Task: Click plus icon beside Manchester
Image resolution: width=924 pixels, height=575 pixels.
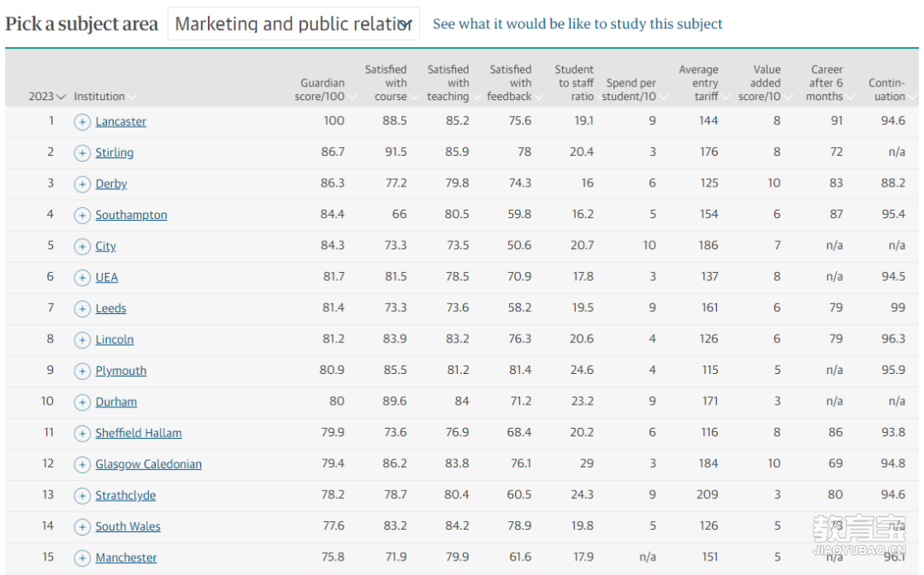Action: coord(82,558)
